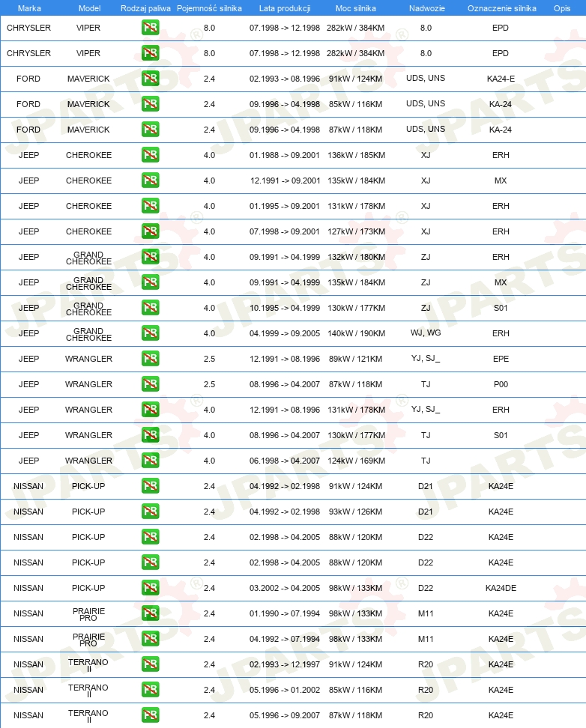Click the 124kW / 169KM power cell
This screenshot has width=586, height=728.
tap(356, 461)
